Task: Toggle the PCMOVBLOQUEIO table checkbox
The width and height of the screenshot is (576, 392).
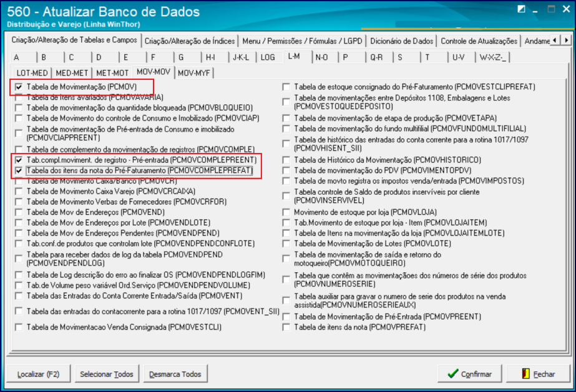Action: (19, 108)
